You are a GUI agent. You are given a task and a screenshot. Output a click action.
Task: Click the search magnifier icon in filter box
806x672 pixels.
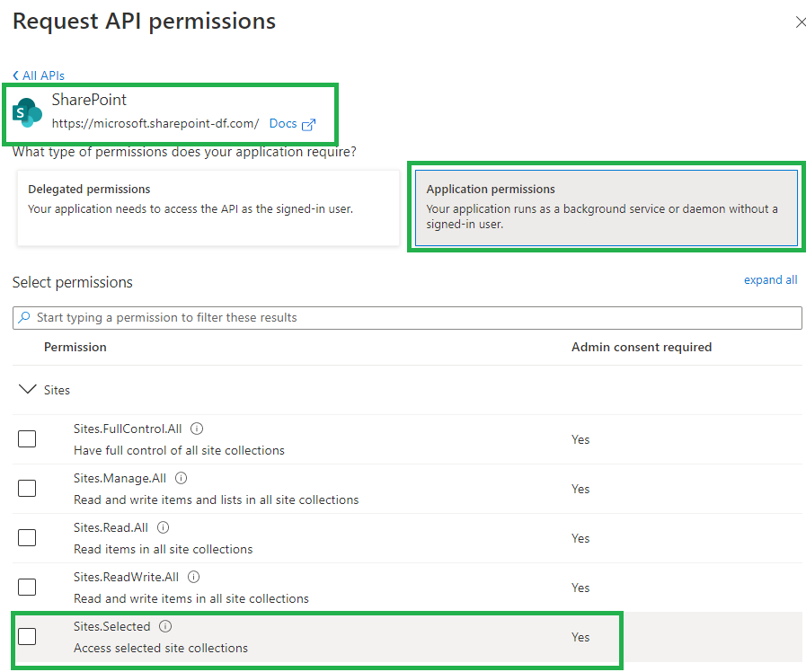[x=24, y=317]
